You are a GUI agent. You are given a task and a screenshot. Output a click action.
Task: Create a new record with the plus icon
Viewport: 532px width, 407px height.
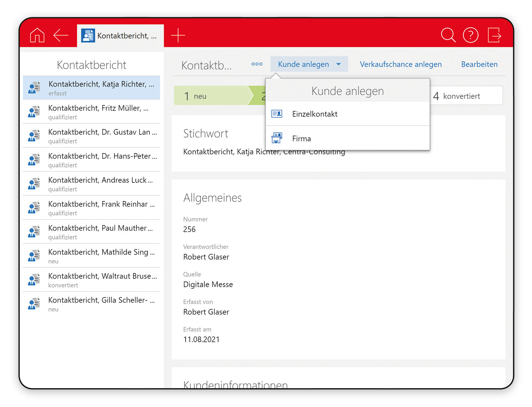pyautogui.click(x=178, y=35)
